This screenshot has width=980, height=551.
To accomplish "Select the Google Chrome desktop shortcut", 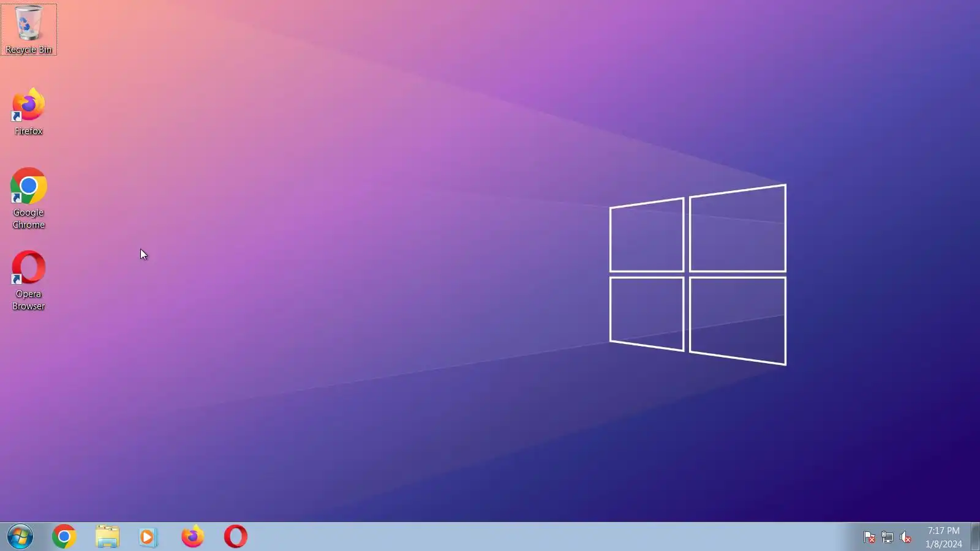I will (x=28, y=198).
